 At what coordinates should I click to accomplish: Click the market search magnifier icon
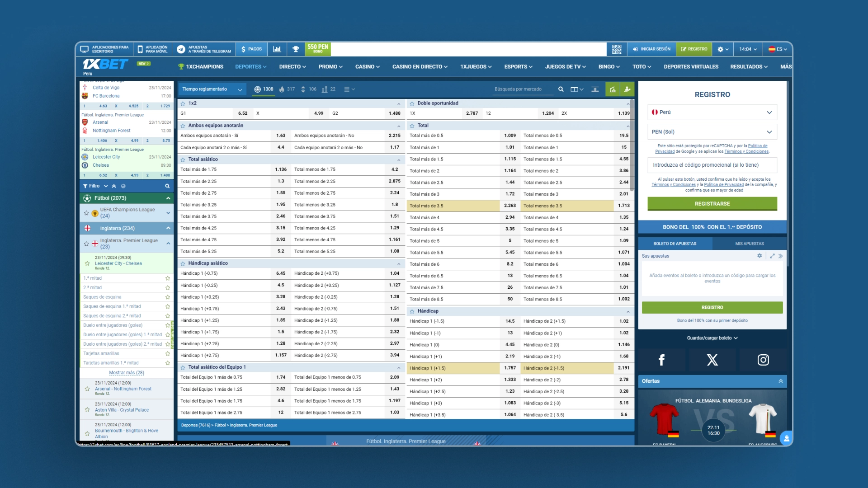tap(561, 89)
